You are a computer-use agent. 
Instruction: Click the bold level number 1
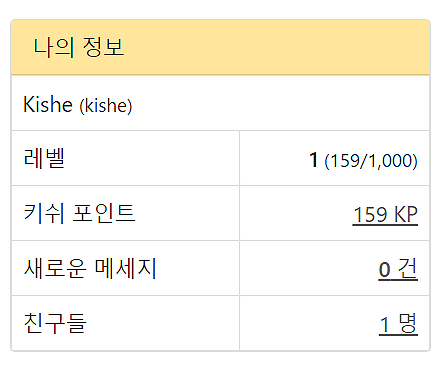313,160
